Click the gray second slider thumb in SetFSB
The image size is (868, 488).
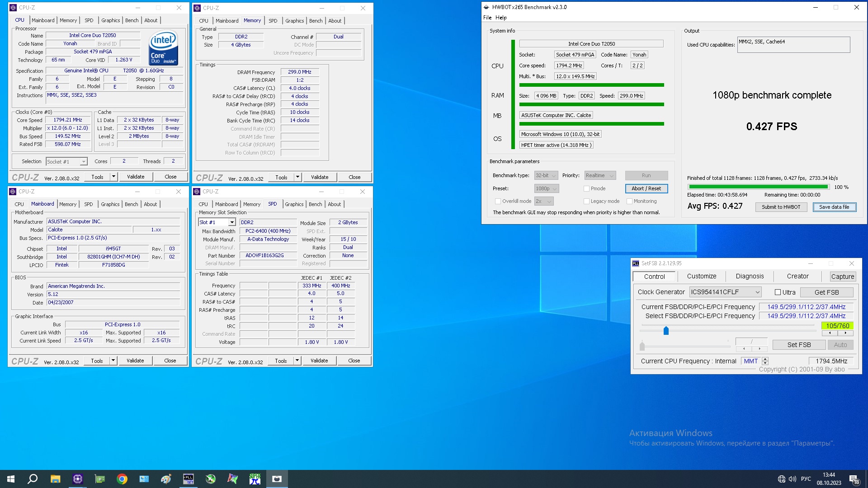click(x=642, y=346)
